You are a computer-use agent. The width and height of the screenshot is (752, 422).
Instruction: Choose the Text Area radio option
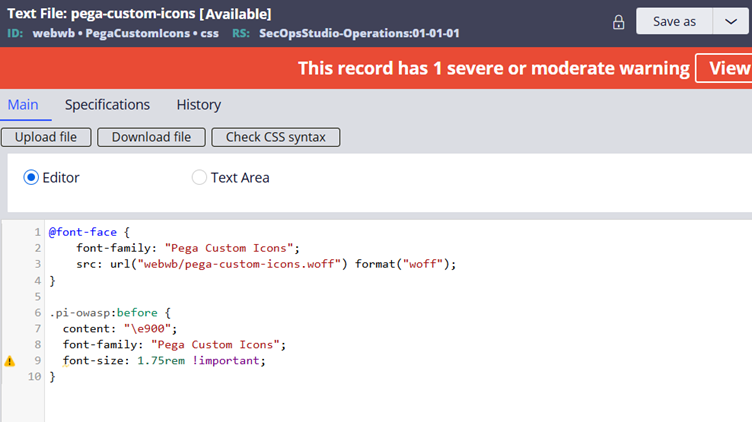[x=199, y=178]
